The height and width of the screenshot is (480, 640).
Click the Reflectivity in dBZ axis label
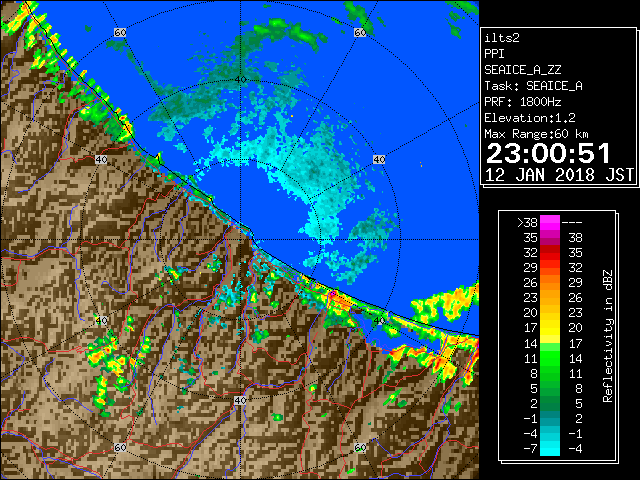[607, 336]
